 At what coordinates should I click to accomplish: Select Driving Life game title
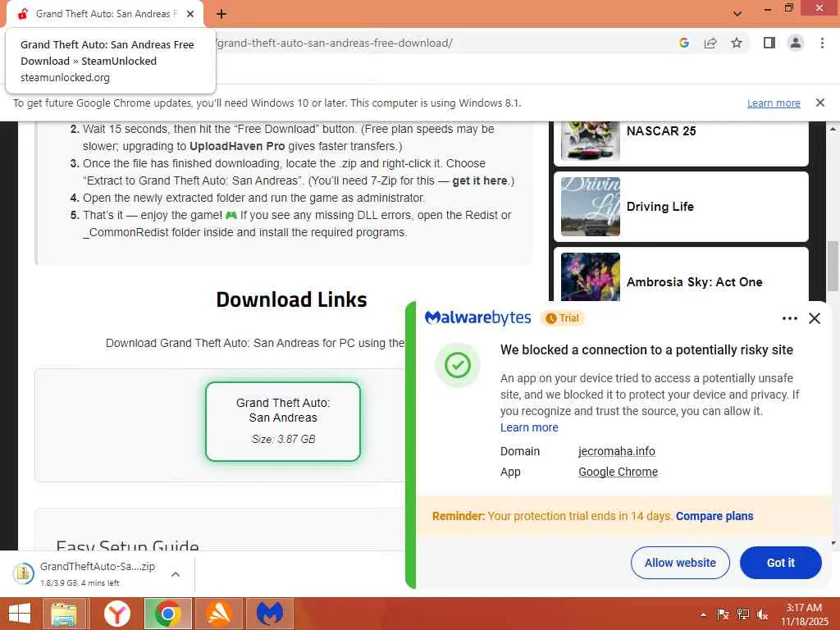660,206
